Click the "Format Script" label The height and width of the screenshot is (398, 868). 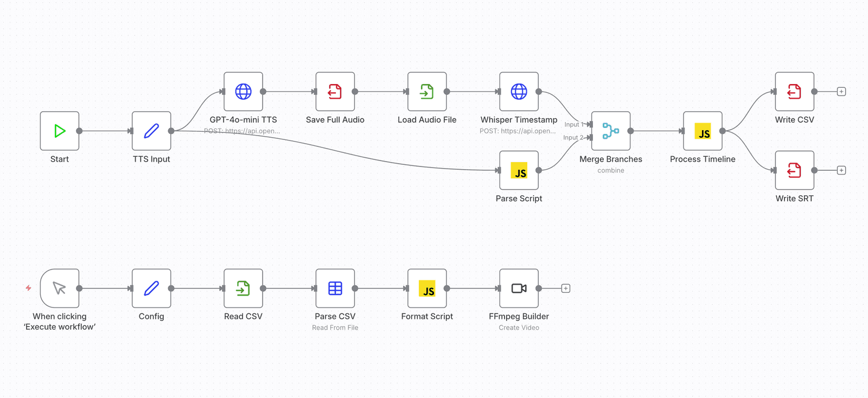click(x=427, y=316)
